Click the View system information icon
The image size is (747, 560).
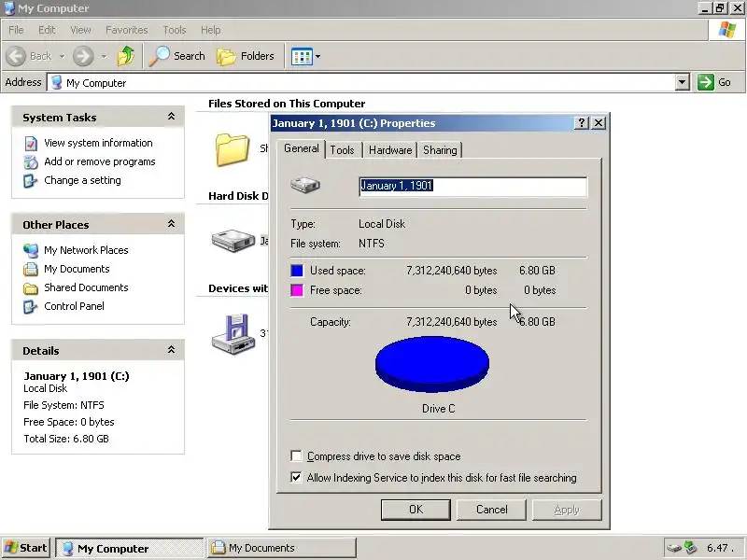(x=31, y=144)
